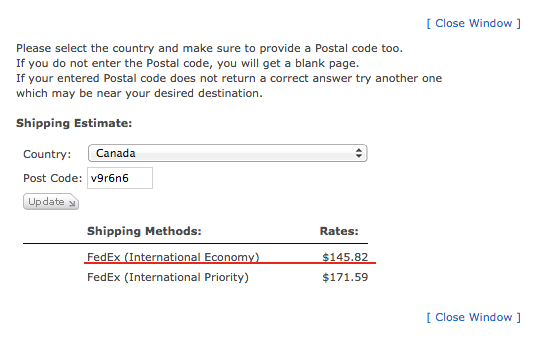The height and width of the screenshot is (361, 544).
Task: Open the Country dropdown showing Canada
Action: pyautogui.click(x=228, y=153)
